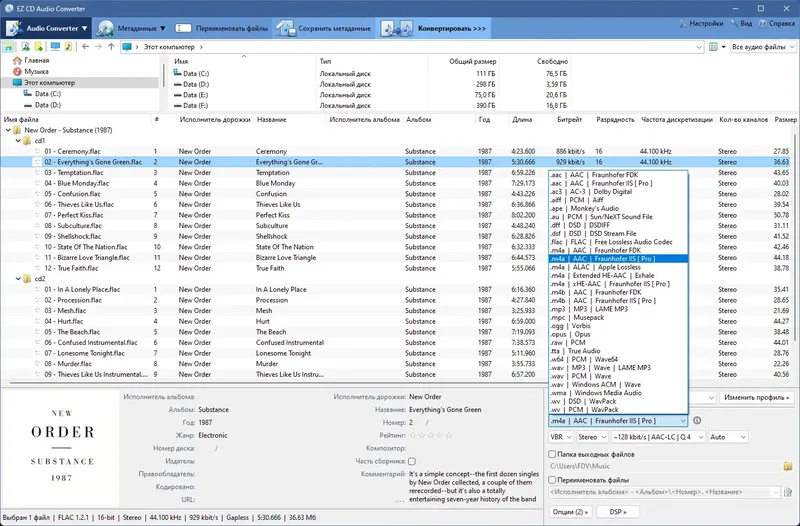This screenshot has width=800, height=526.
Task: Collapse the cd1 folder
Action: [18, 141]
